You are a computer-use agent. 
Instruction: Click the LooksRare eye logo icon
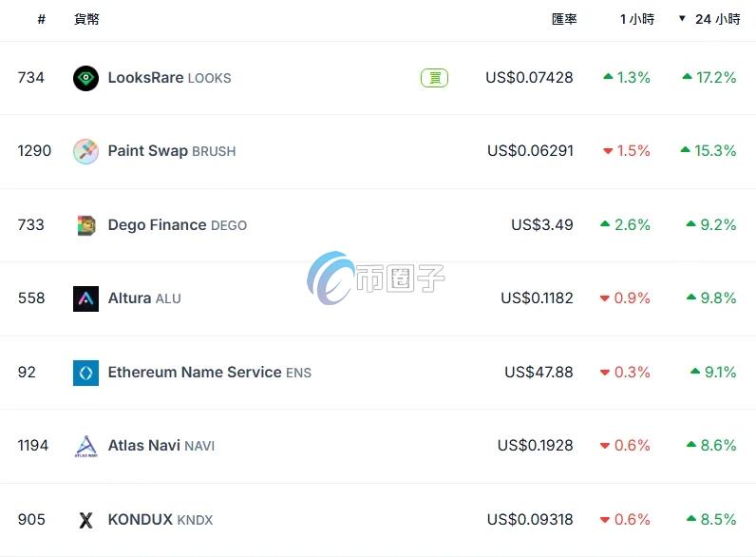point(85,78)
